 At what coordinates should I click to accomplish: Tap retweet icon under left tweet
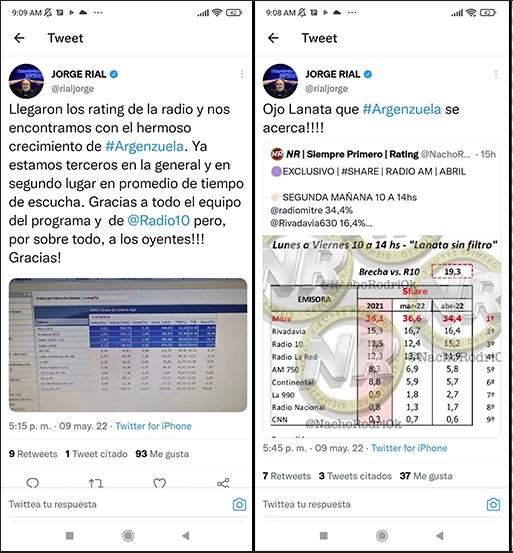(96, 483)
